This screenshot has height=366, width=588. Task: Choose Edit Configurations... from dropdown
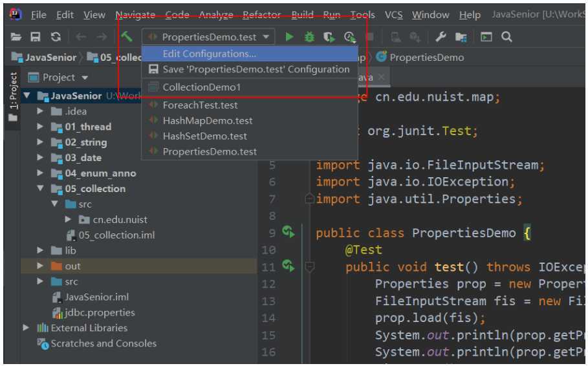(x=250, y=54)
